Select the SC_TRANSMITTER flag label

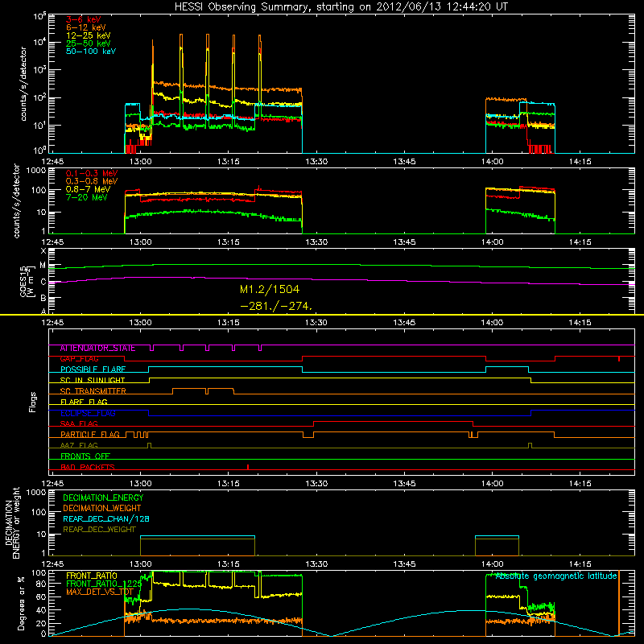tap(93, 391)
